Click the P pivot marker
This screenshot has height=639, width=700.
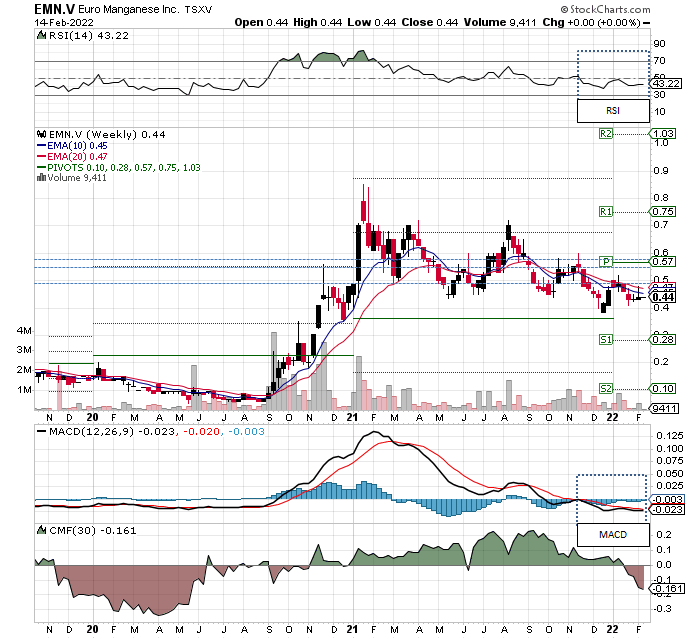606,262
